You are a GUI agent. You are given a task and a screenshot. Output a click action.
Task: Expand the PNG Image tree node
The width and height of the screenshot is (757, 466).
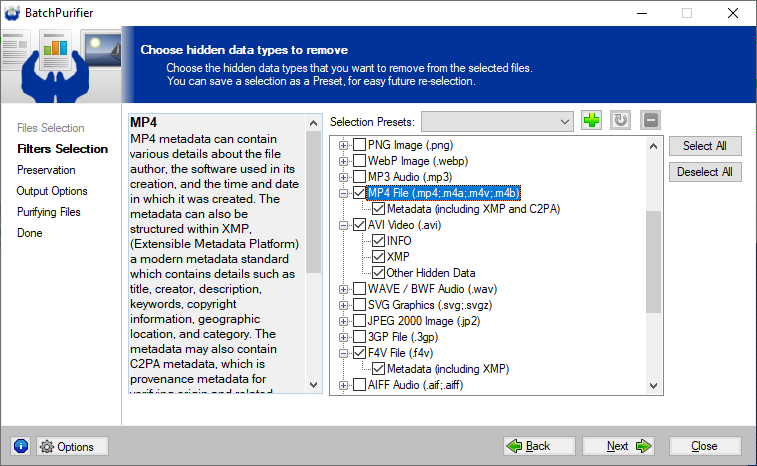pos(343,145)
